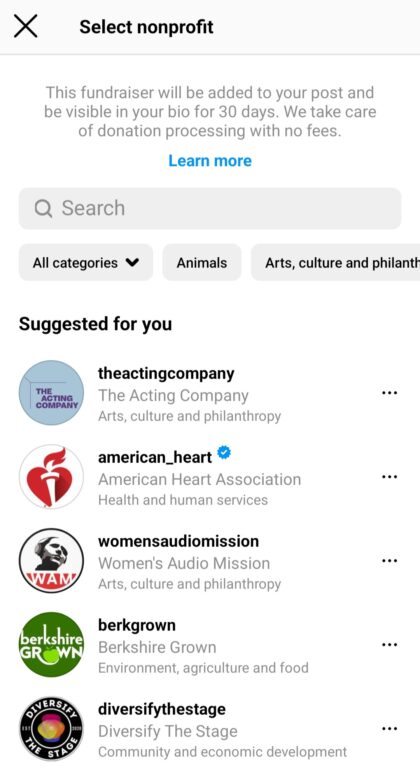
Task: Filter by Animals category
Action: tap(202, 263)
